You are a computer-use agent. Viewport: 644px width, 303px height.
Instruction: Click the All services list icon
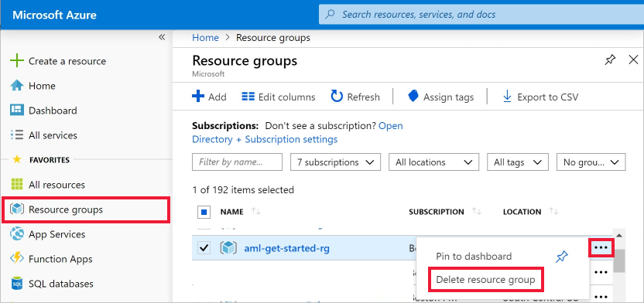(x=17, y=135)
